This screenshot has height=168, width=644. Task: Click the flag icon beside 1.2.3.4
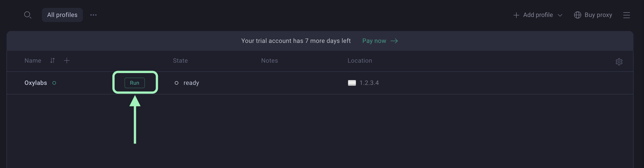coord(352,83)
